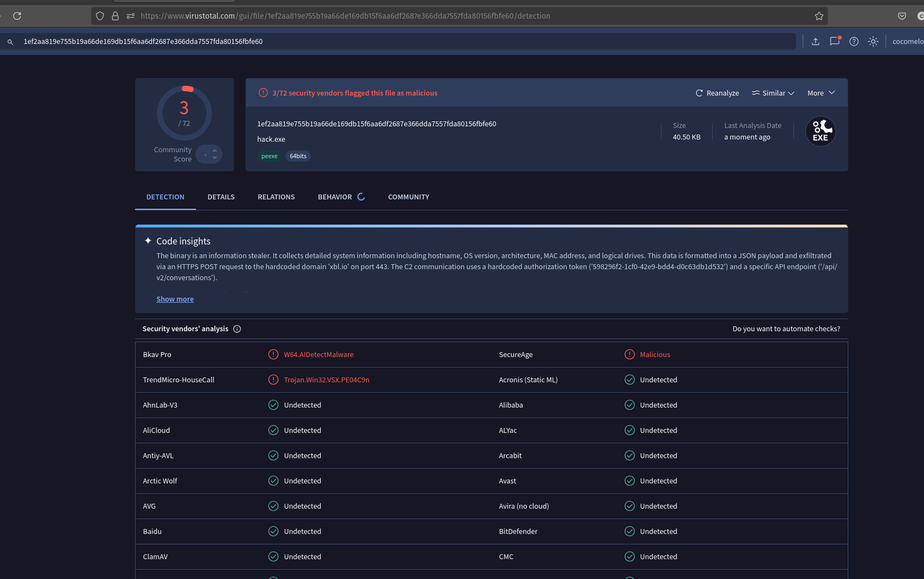Click the upload file icon
Screen dimensions: 924x579
pyautogui.click(x=815, y=41)
